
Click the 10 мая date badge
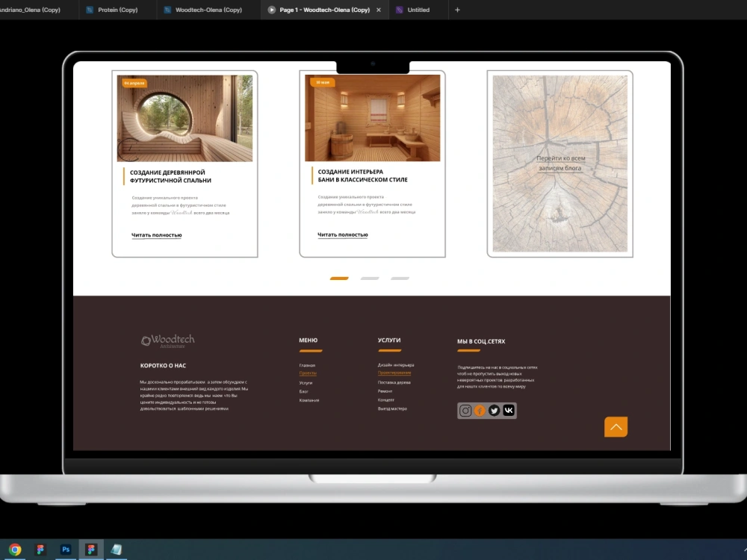[x=322, y=82]
